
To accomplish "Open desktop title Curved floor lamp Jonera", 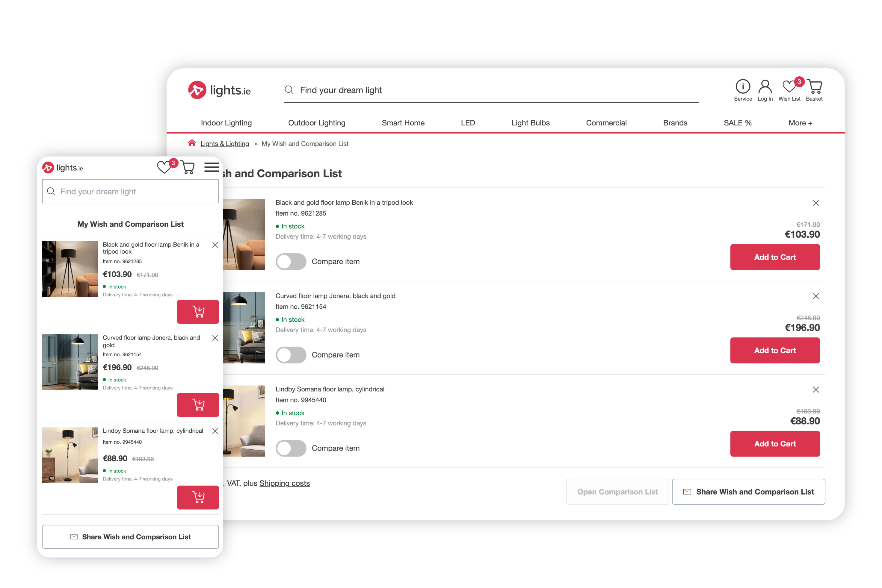I will 335,296.
